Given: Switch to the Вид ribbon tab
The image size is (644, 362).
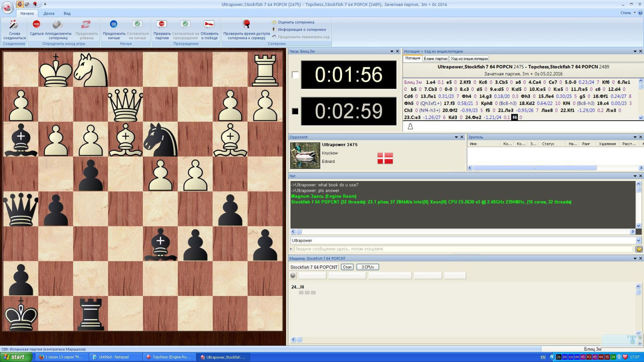Looking at the screenshot, I should click(x=67, y=13).
